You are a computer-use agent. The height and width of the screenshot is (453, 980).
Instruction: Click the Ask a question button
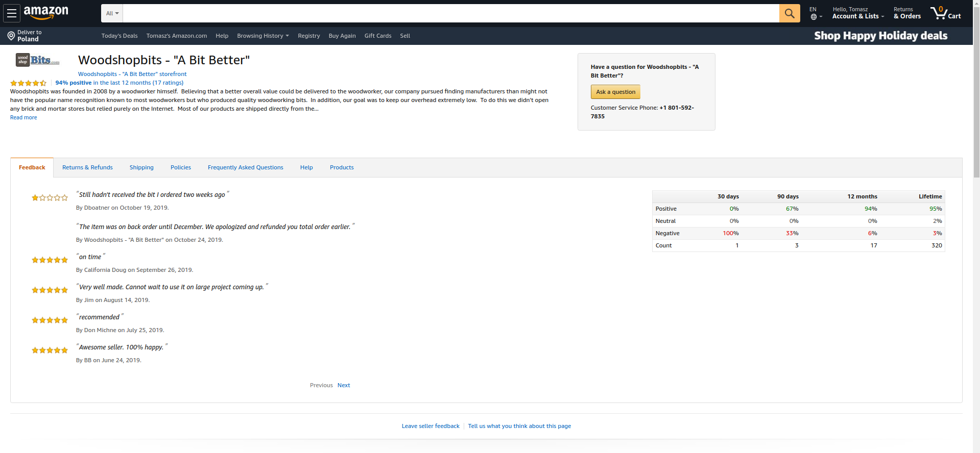coord(615,92)
